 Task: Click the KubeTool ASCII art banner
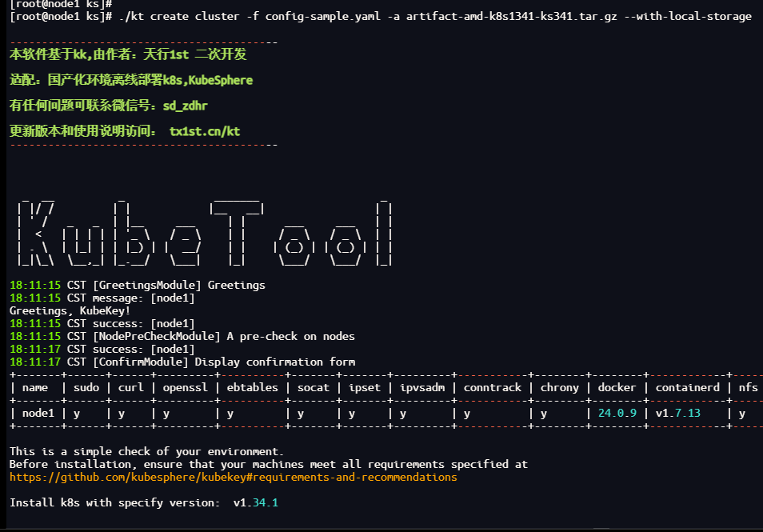click(205, 232)
